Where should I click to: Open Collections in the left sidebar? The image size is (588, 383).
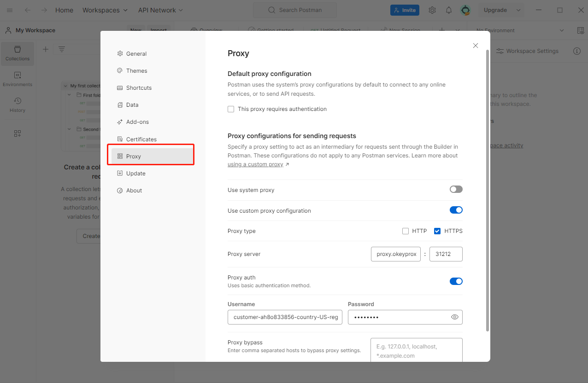(18, 53)
